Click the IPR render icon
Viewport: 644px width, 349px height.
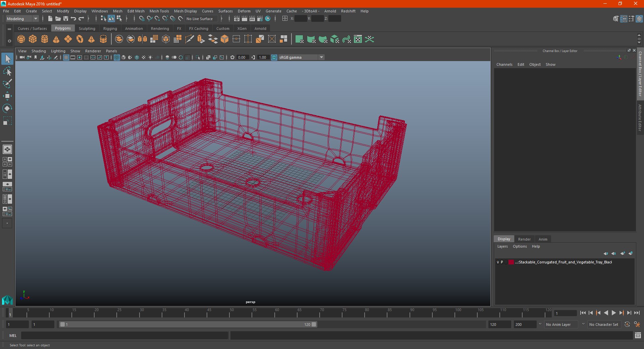[252, 19]
